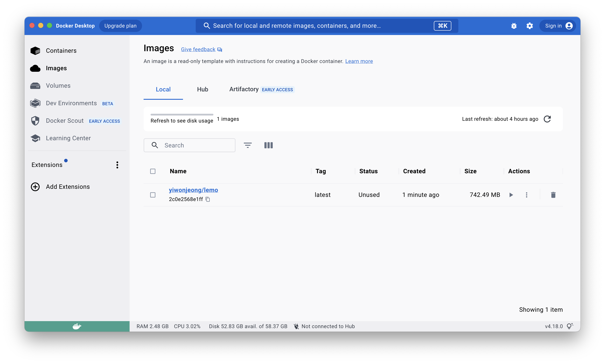605x364 pixels.
Task: Open more actions menu for yiwonjeong/lemo
Action: click(x=526, y=195)
